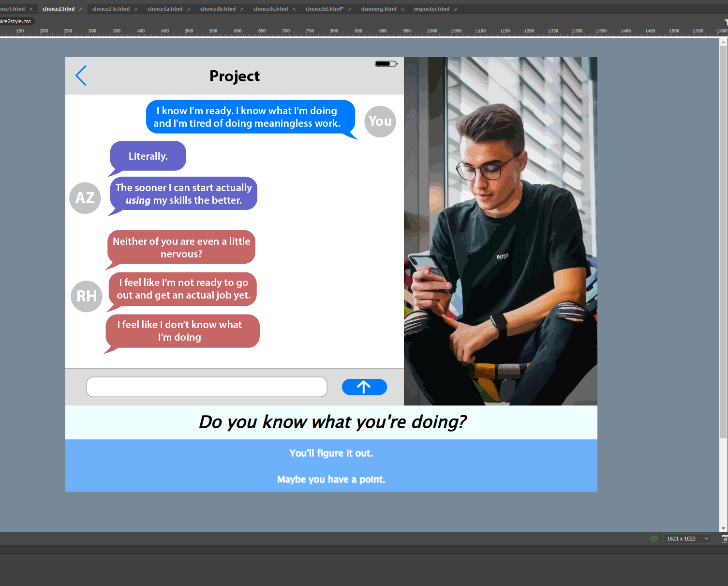Close the choice3a.html tab
Viewport: 728px width, 586px height.
click(189, 9)
